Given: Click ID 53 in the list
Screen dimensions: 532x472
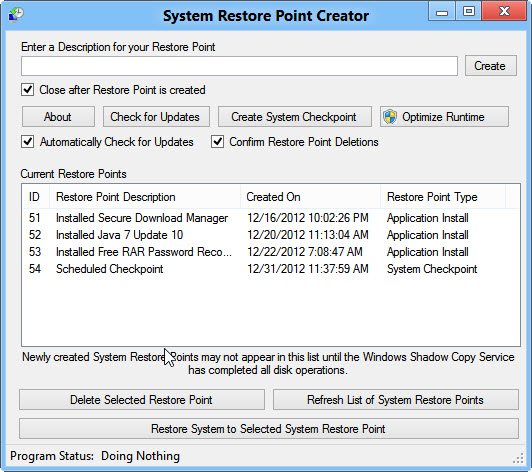Looking at the screenshot, I should (35, 252).
